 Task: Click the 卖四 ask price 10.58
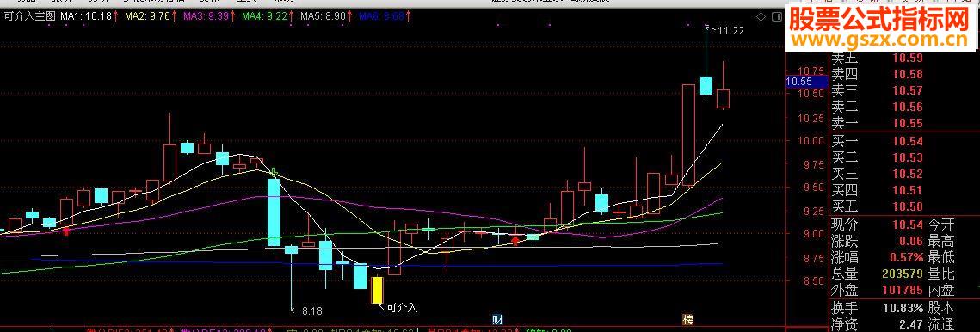(908, 75)
